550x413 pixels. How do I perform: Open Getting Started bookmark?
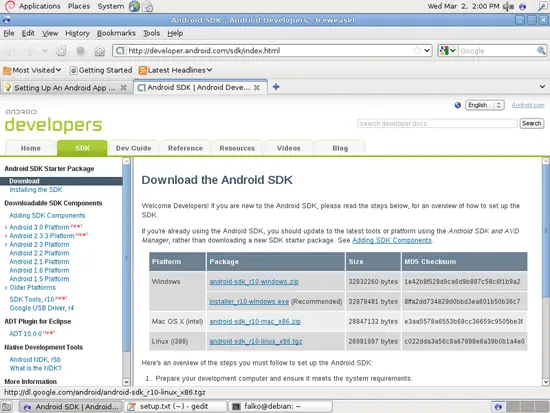click(101, 70)
